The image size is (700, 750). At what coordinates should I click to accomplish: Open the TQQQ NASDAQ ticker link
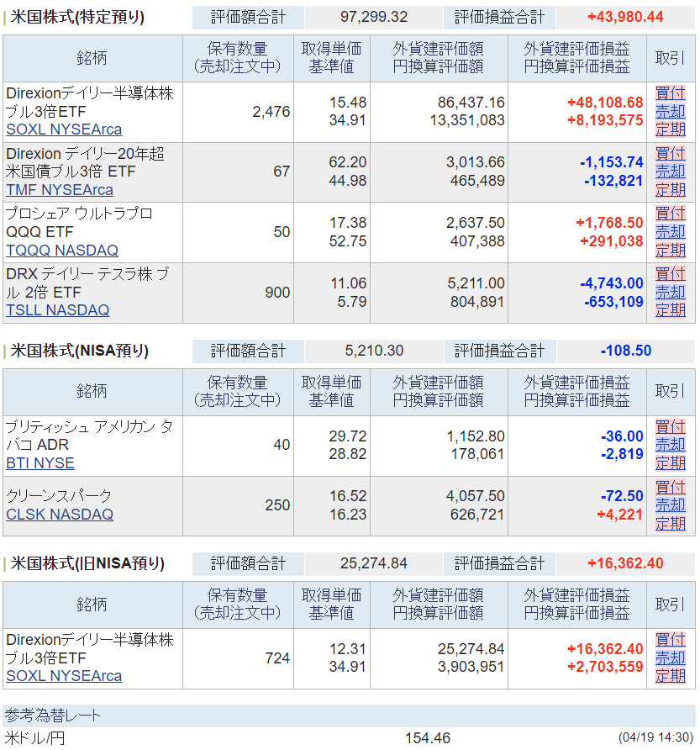tap(62, 251)
